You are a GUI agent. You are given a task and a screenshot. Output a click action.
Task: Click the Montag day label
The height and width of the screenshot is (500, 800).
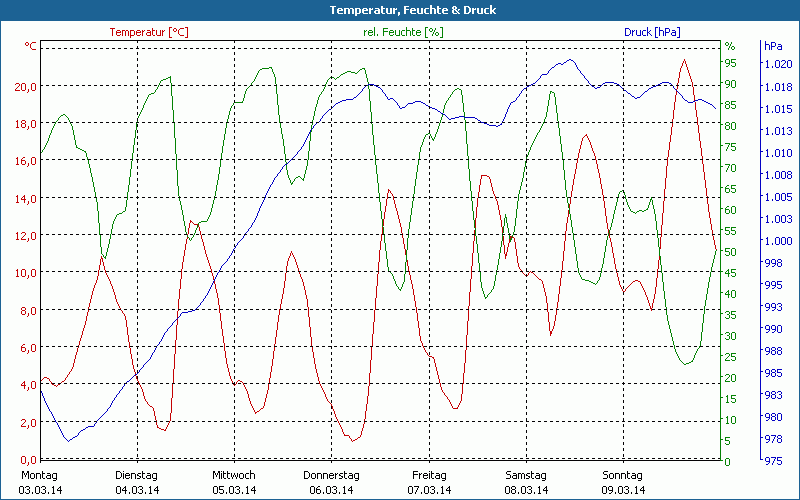pos(39,475)
